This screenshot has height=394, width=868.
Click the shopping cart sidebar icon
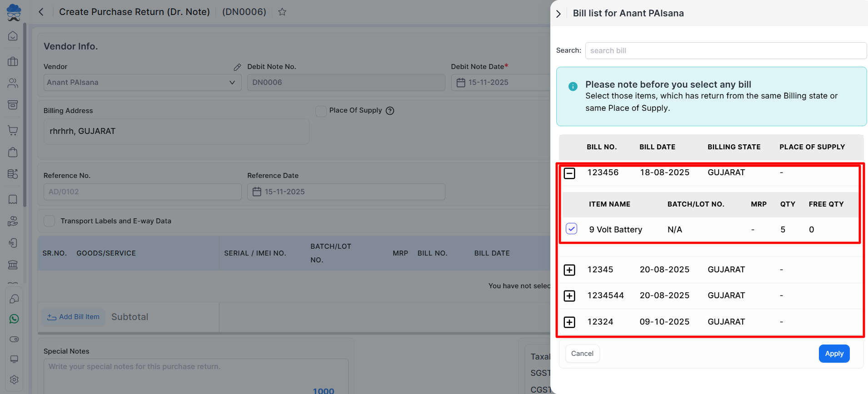click(13, 131)
